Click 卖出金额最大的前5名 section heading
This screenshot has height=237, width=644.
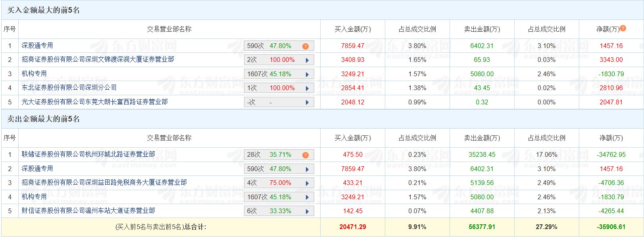pyautogui.click(x=44, y=119)
